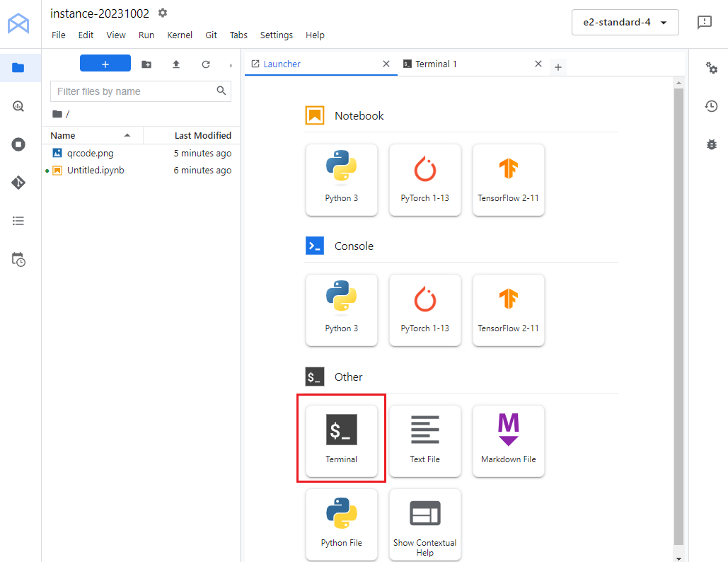The width and height of the screenshot is (728, 562).
Task: Close the Launcher tab
Action: pos(386,64)
